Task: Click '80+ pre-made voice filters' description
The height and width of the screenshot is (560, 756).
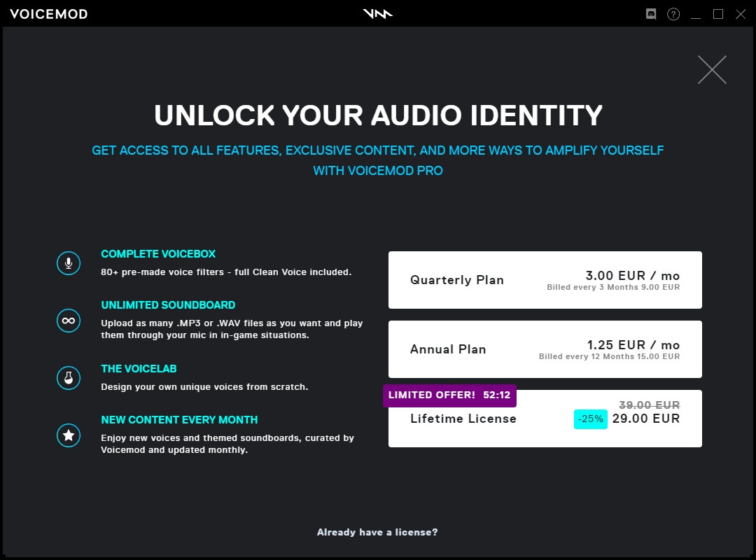Action: click(x=226, y=272)
